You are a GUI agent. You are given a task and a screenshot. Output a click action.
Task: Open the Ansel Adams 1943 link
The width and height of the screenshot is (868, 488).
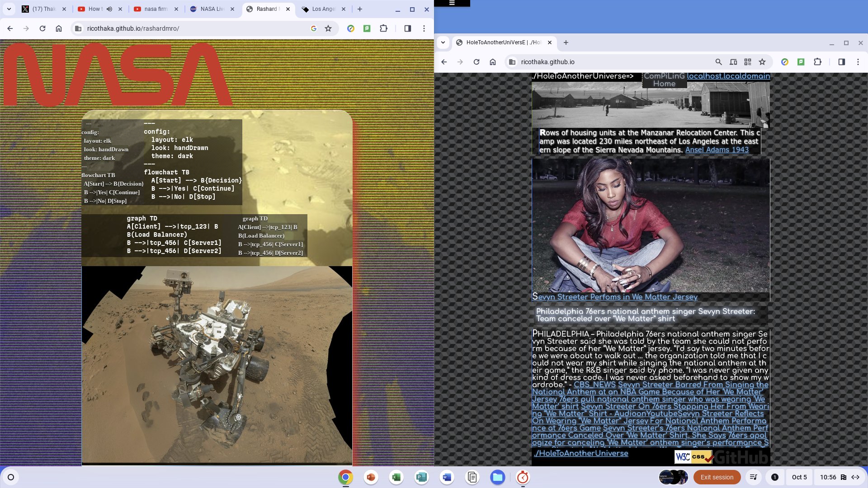click(x=717, y=150)
